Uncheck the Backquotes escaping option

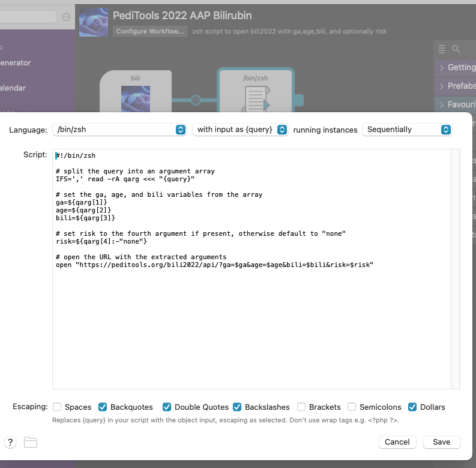pos(103,407)
